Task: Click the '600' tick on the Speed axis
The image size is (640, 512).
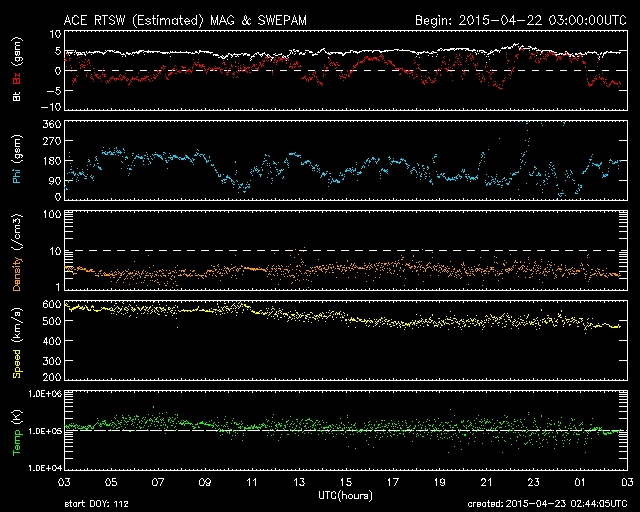Action: (52, 305)
